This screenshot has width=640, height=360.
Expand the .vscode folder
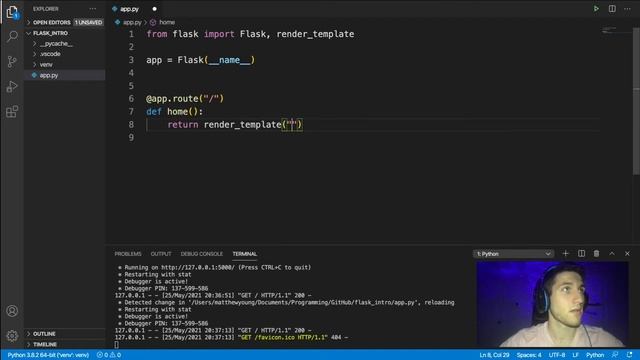(50, 54)
